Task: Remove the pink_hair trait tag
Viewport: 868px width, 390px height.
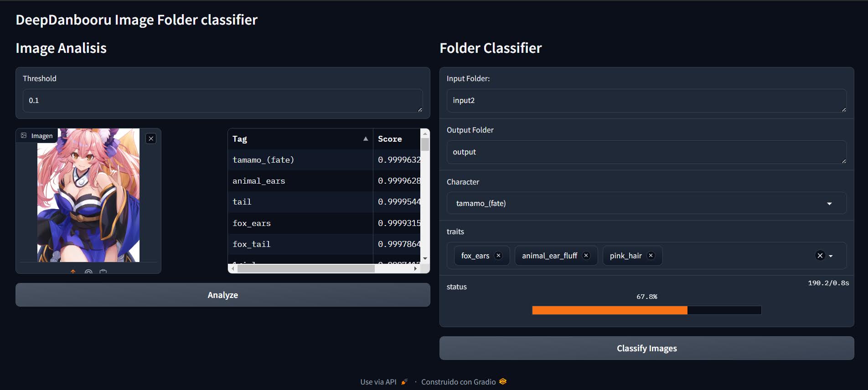Action: (x=651, y=256)
